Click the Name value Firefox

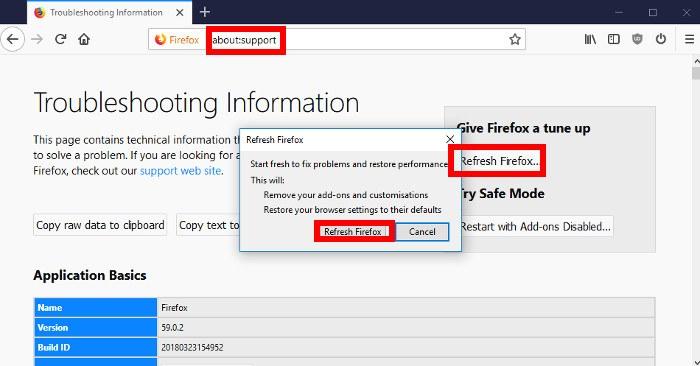pos(174,308)
